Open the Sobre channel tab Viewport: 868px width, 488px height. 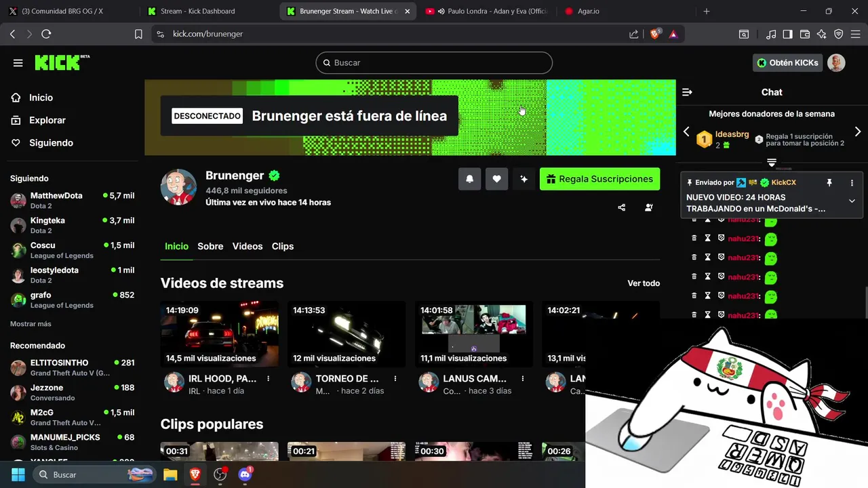click(210, 247)
